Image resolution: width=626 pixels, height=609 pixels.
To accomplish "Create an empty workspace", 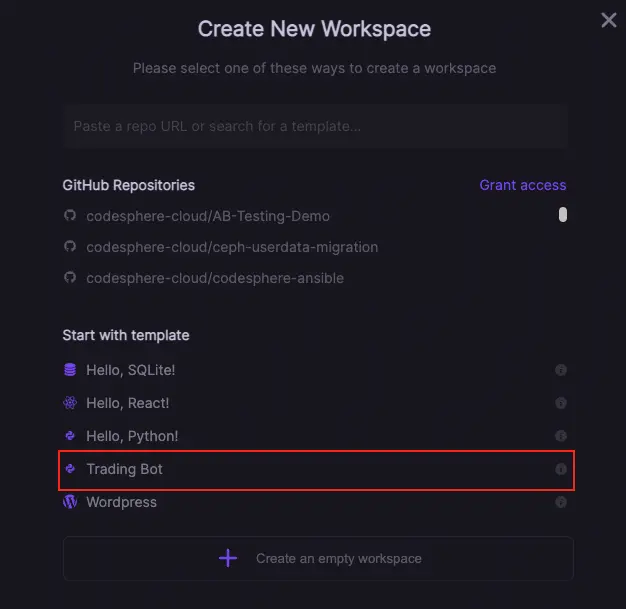I will [318, 558].
